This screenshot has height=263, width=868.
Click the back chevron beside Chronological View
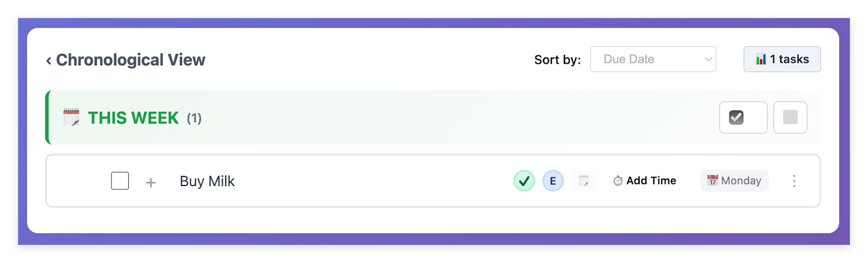click(48, 61)
